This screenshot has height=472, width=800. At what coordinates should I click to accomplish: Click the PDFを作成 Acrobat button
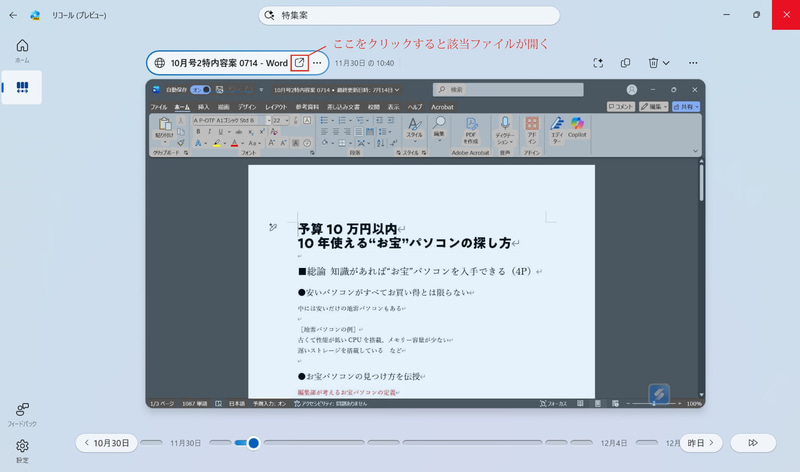470,131
